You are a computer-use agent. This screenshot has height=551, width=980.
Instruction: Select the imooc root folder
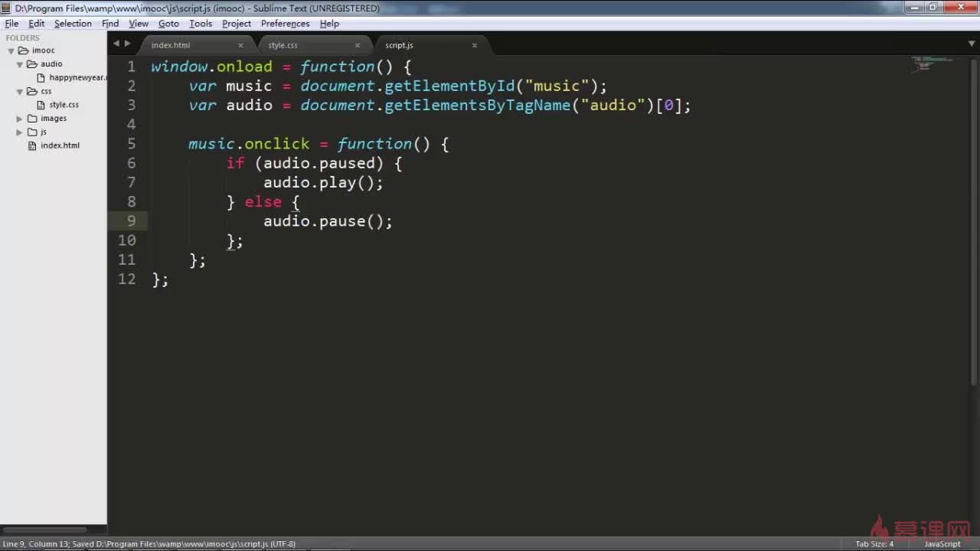44,51
